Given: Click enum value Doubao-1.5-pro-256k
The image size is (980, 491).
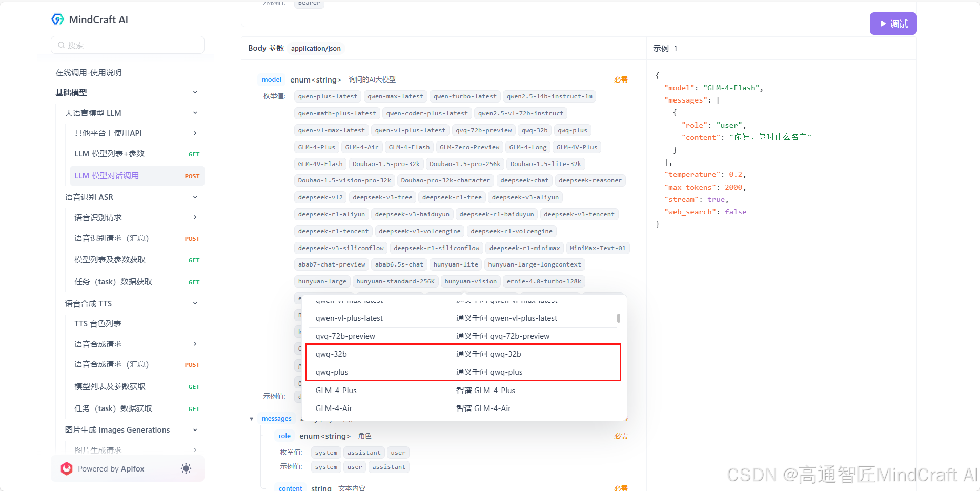Looking at the screenshot, I should (465, 164).
